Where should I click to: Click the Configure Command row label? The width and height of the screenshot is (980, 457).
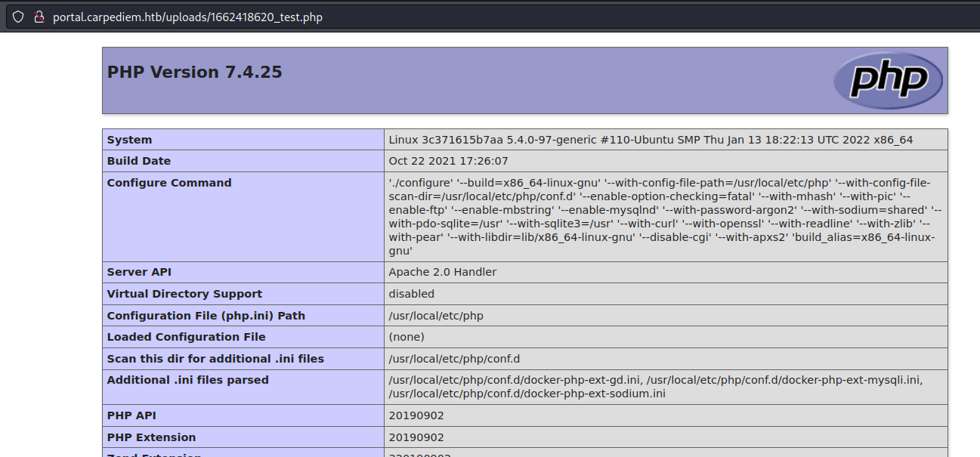pyautogui.click(x=169, y=183)
